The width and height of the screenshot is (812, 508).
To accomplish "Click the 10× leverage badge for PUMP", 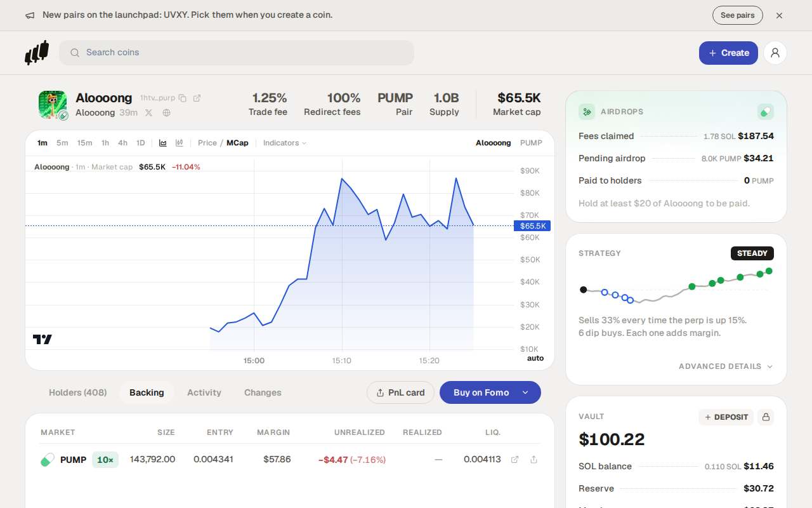I will point(105,460).
